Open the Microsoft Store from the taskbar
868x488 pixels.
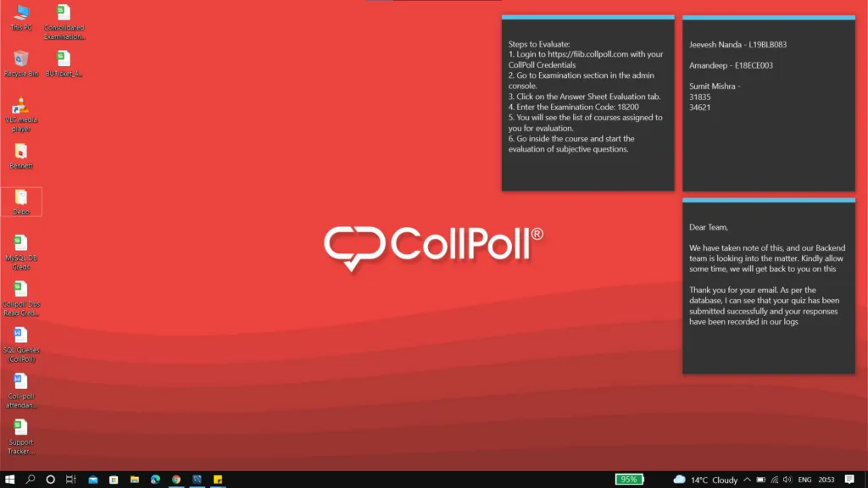(x=113, y=480)
